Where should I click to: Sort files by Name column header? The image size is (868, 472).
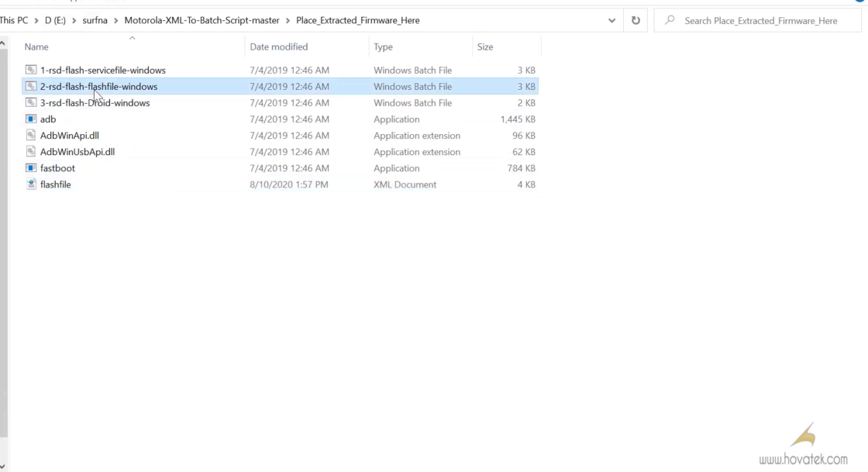(36, 47)
